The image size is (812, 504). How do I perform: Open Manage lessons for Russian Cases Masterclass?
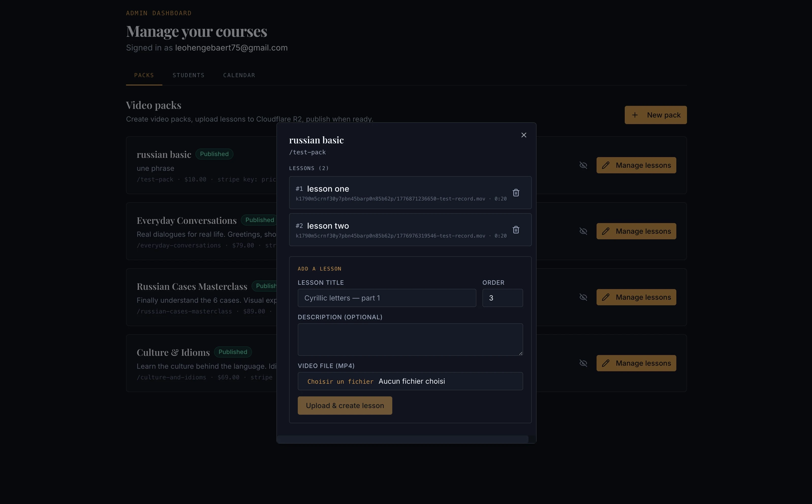click(x=636, y=297)
